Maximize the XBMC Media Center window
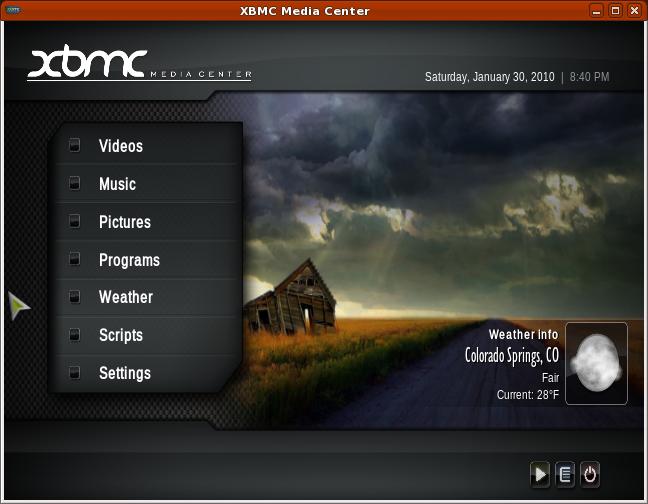The width and height of the screenshot is (648, 504). coord(615,11)
